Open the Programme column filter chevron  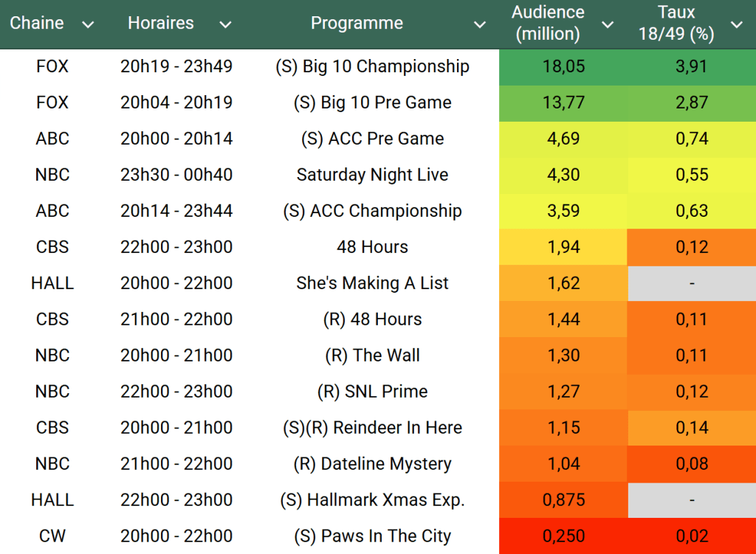coord(479,25)
